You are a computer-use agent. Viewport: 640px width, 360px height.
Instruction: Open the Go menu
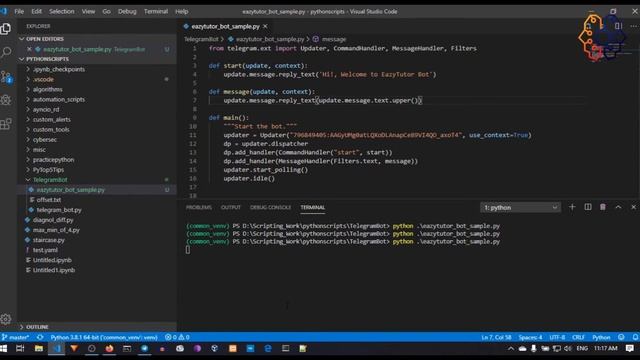click(x=107, y=11)
